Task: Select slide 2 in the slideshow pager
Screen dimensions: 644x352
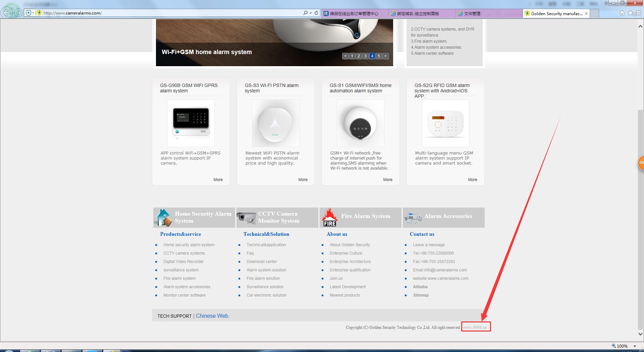Action: click(x=359, y=56)
